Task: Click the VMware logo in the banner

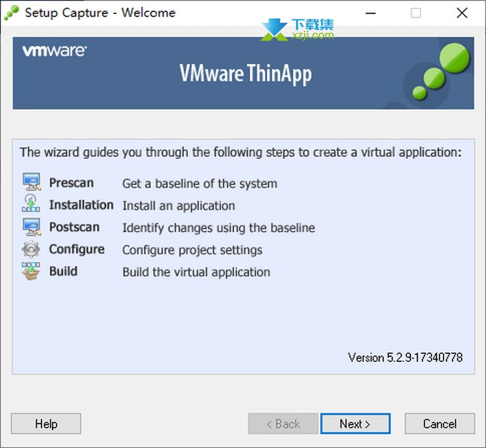Action: (x=55, y=51)
